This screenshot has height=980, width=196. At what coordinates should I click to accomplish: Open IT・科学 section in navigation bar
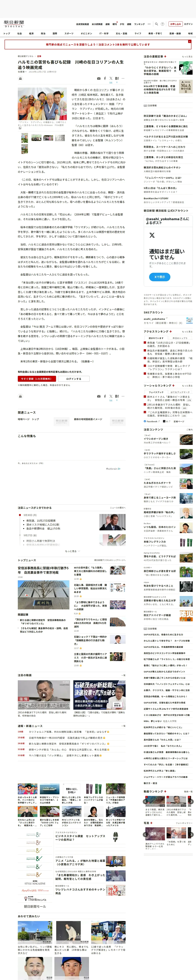[104, 33]
